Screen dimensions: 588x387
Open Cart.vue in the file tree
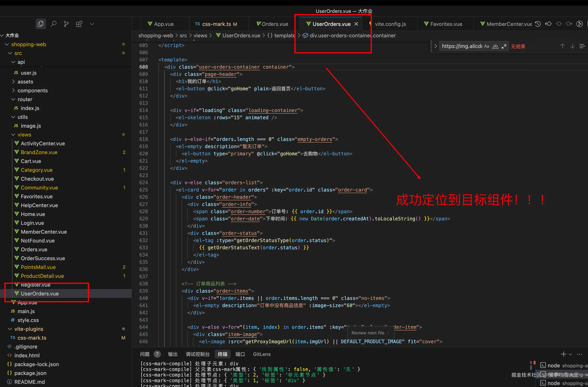tap(31, 161)
